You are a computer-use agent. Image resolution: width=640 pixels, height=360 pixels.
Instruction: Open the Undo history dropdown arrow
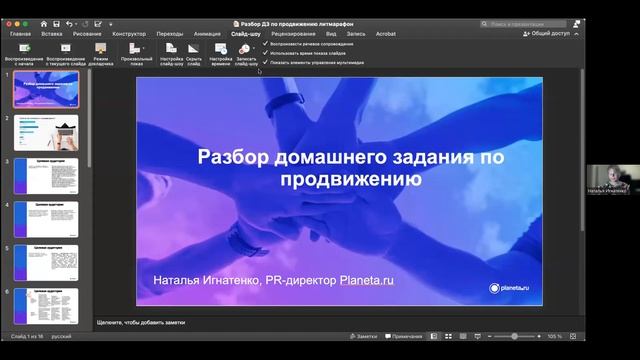click(x=76, y=24)
